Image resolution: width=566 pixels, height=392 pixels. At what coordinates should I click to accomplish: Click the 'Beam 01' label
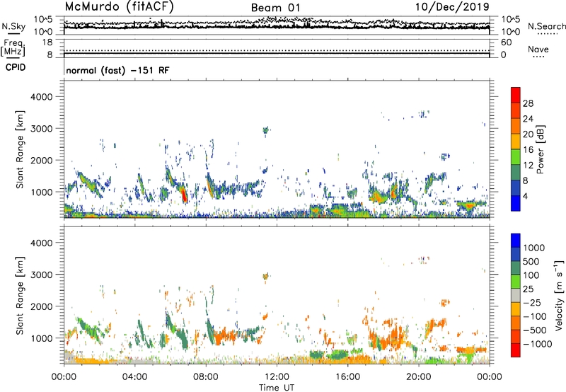[275, 8]
